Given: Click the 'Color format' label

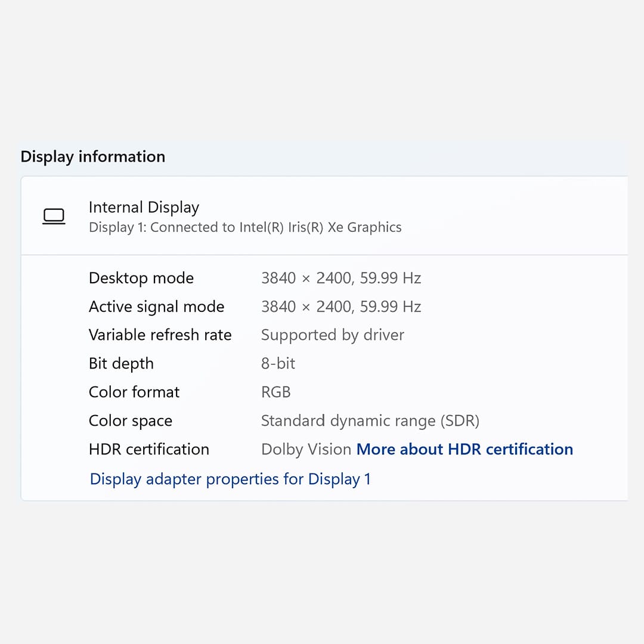Looking at the screenshot, I should click(x=134, y=392).
